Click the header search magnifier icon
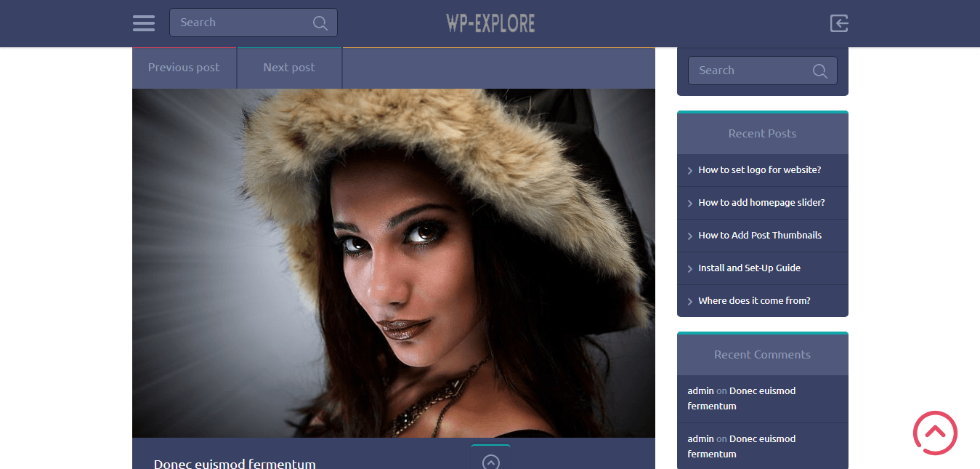 click(320, 23)
